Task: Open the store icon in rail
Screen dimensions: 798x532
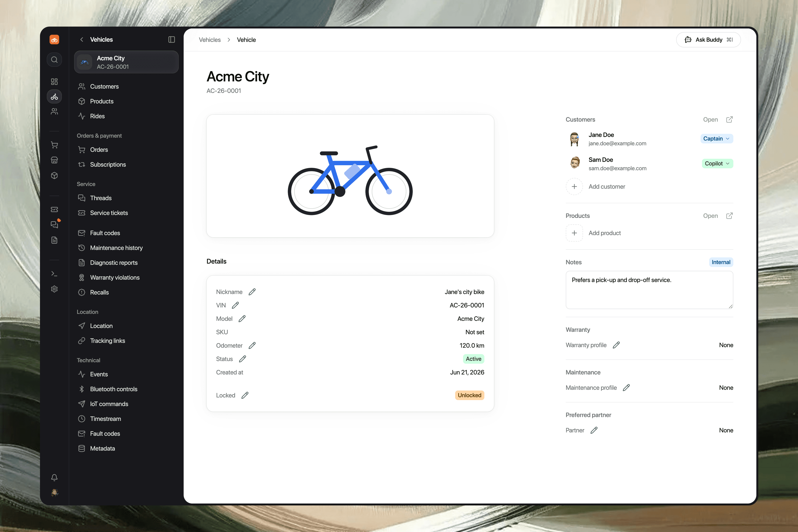Action: point(54,160)
